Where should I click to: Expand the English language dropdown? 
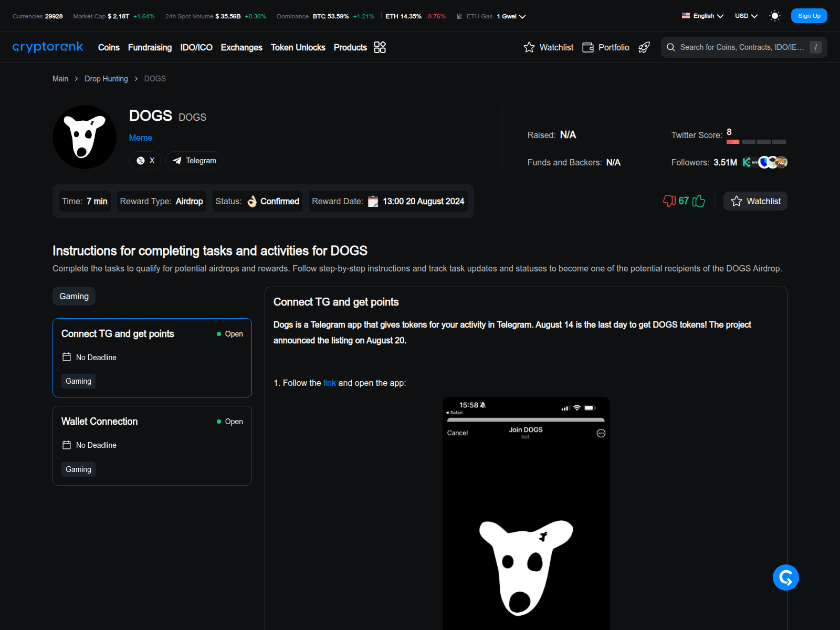click(x=703, y=16)
